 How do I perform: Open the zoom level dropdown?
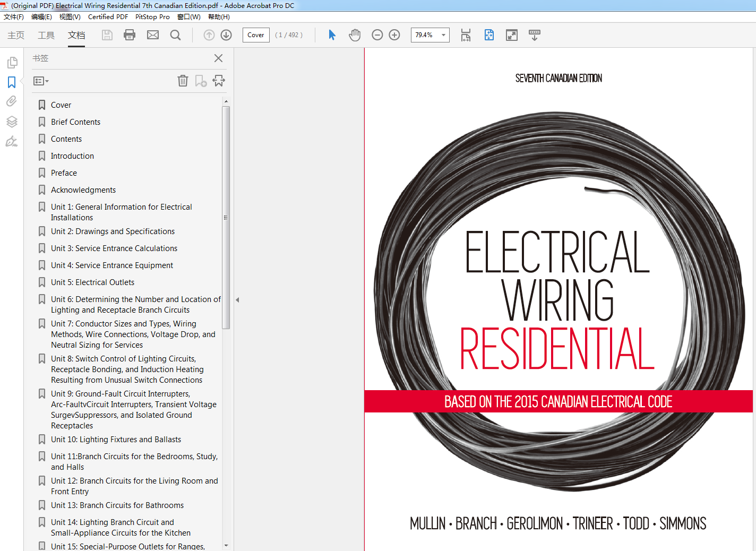click(443, 35)
